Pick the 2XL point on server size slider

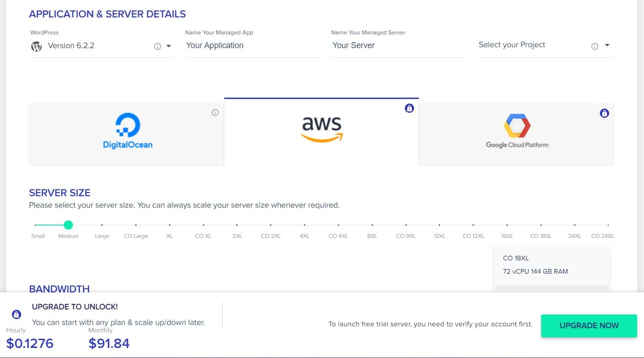[x=237, y=225]
